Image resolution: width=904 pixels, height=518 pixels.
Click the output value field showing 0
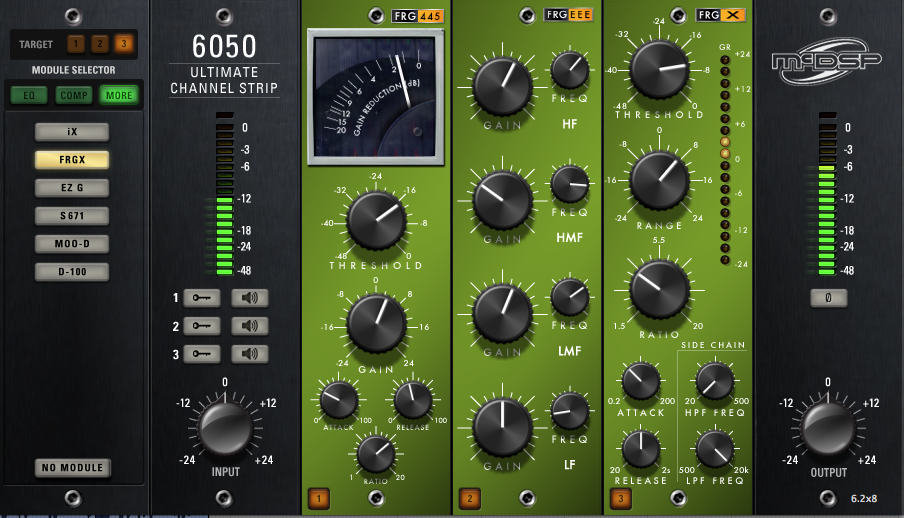point(828,298)
